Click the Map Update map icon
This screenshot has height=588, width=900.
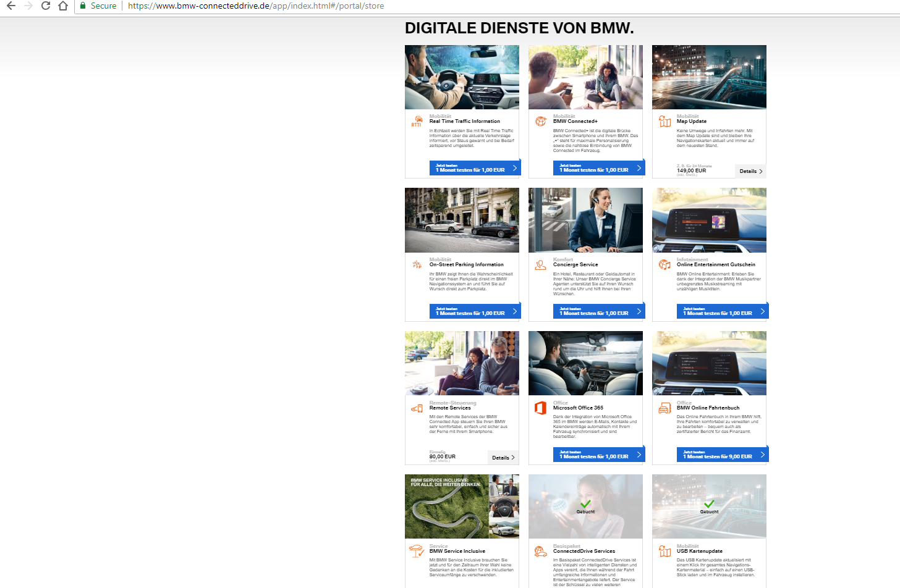click(x=664, y=122)
